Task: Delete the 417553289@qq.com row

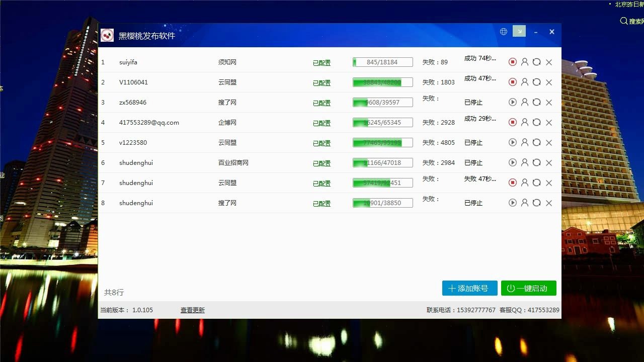Action: coord(549,123)
